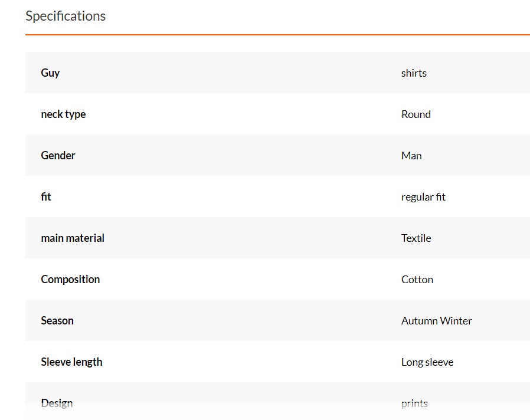Click the 'main material' label
Screen dimensions: 530x420
73,238
